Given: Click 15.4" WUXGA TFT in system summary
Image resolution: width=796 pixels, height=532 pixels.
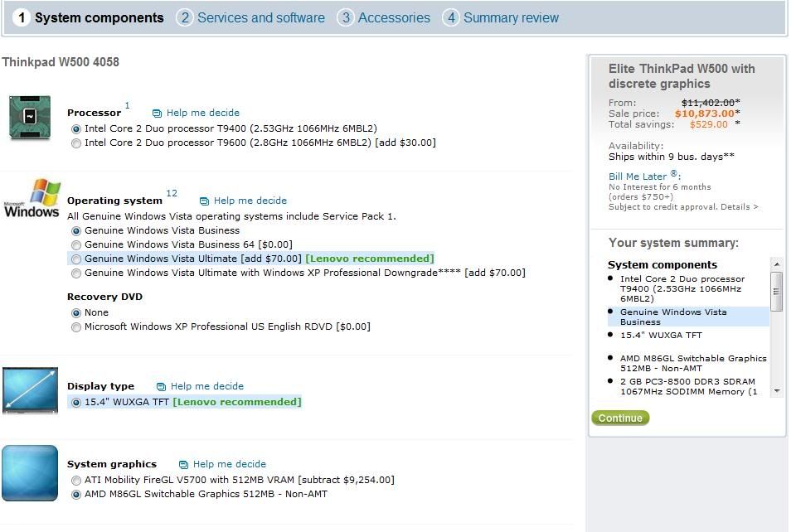Looking at the screenshot, I should tap(661, 336).
